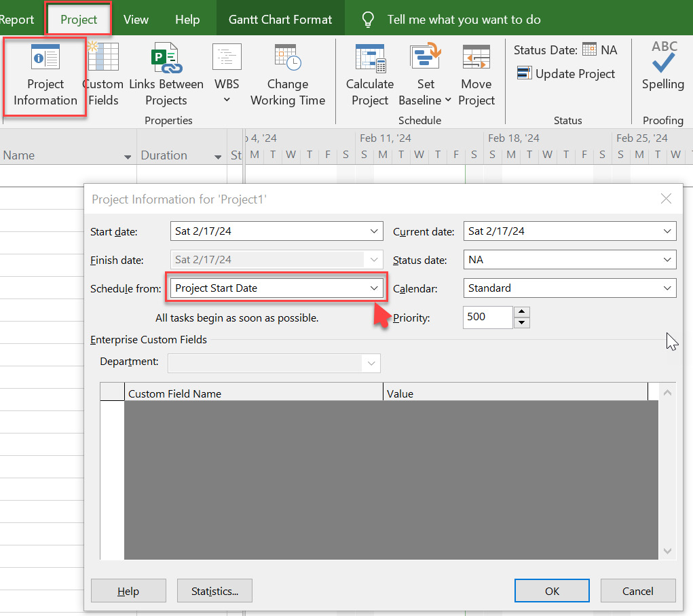The width and height of the screenshot is (693, 616).
Task: Open the Current date picker
Action: 667,231
